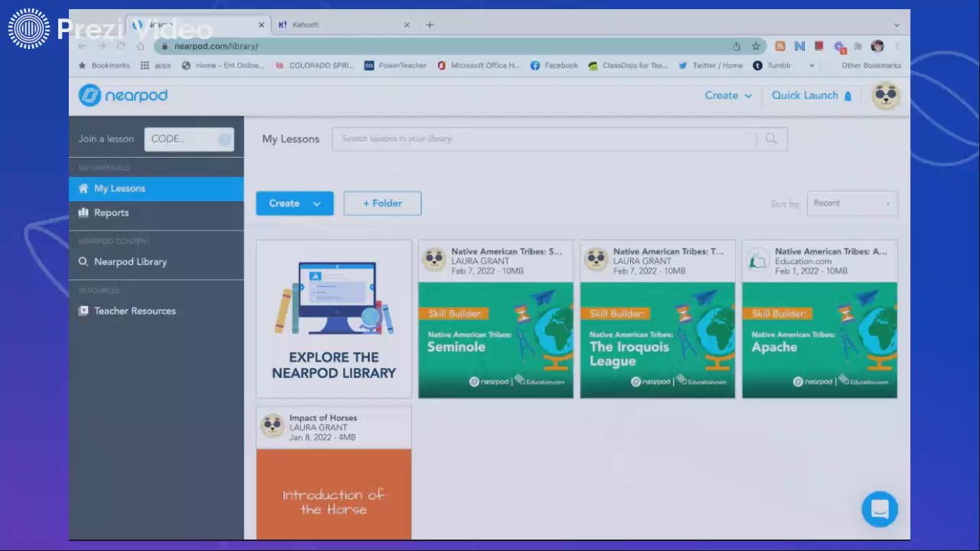
Task: Reload the page with the refresh icon
Action: (x=121, y=46)
